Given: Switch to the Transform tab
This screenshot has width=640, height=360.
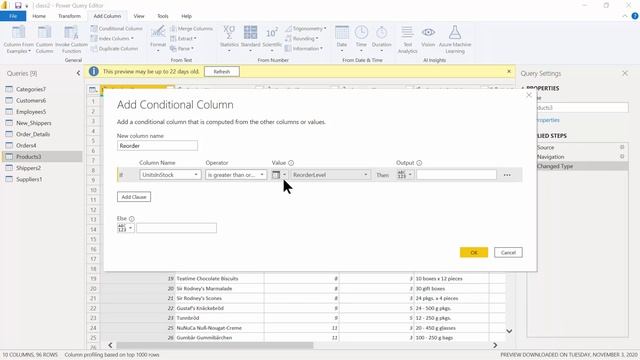Looking at the screenshot, I should [x=69, y=16].
